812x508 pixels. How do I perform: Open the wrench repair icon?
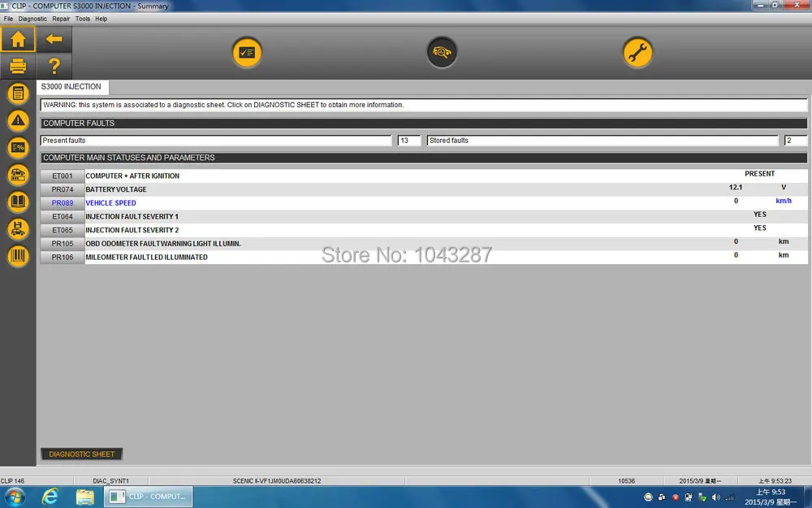637,52
